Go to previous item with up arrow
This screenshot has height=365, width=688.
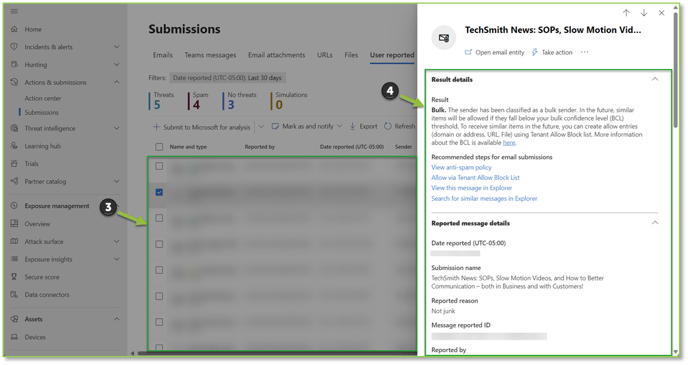tap(626, 13)
